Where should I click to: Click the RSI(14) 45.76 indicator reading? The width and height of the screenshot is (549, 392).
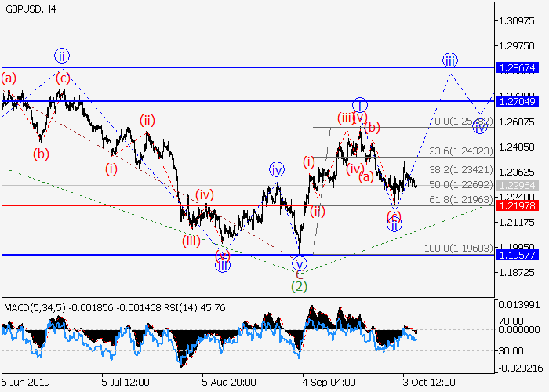tap(194, 304)
